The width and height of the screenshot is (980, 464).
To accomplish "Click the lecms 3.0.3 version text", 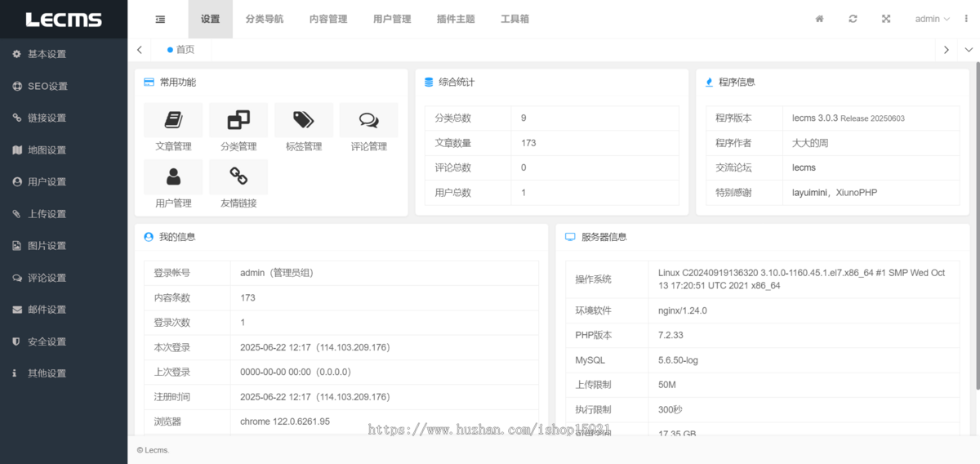I will (849, 118).
